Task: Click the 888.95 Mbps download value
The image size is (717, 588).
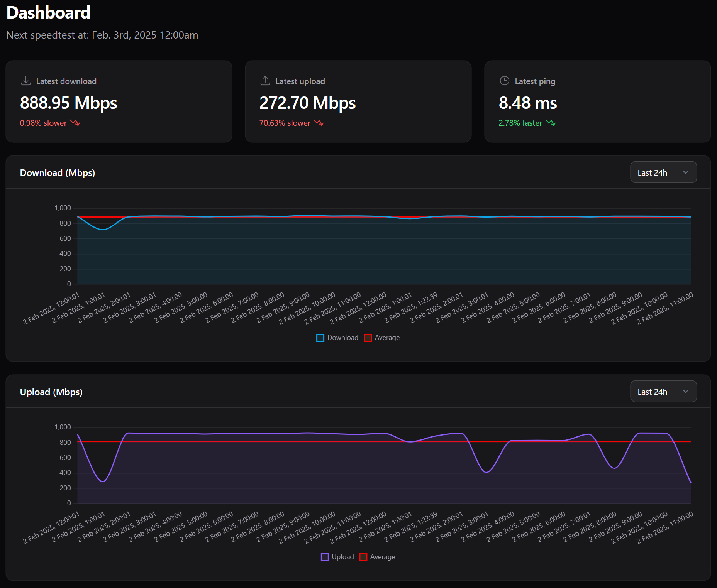Action: [x=68, y=103]
